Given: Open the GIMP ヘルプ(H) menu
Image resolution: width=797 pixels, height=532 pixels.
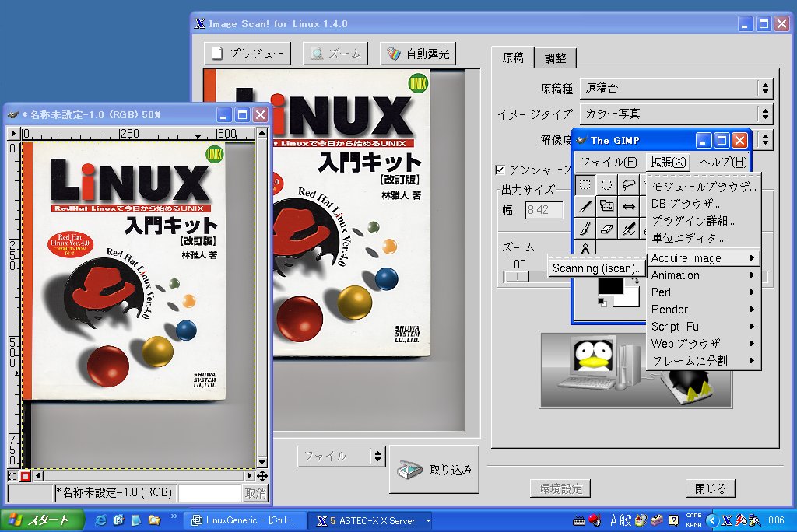Looking at the screenshot, I should point(722,162).
